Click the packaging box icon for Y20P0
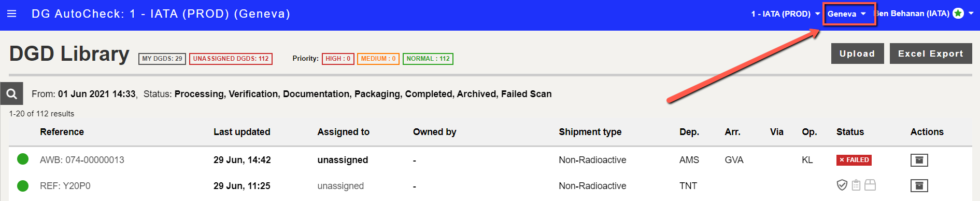The width and height of the screenshot is (980, 201). (x=870, y=185)
